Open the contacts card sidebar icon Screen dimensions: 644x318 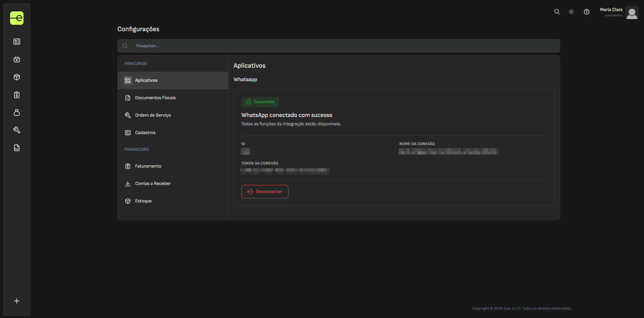[x=17, y=42]
